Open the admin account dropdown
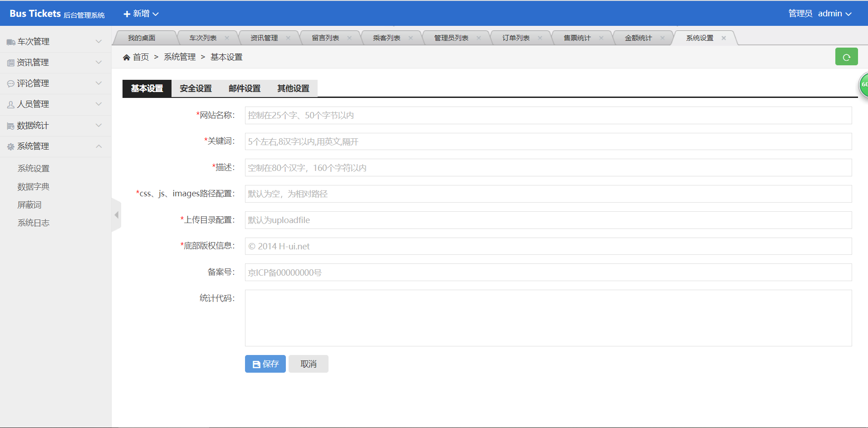 834,14
